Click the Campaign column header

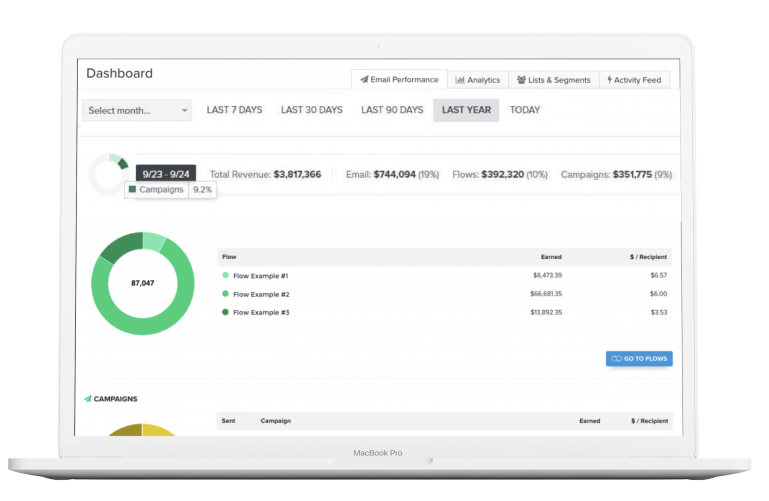(x=276, y=421)
